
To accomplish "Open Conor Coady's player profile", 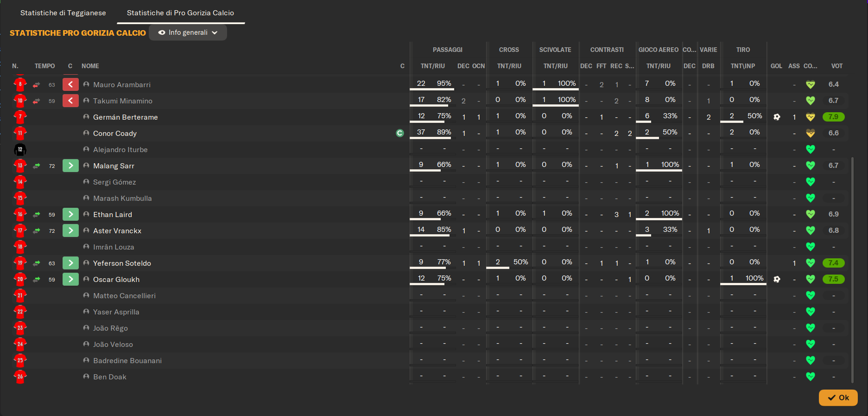I will (x=115, y=133).
